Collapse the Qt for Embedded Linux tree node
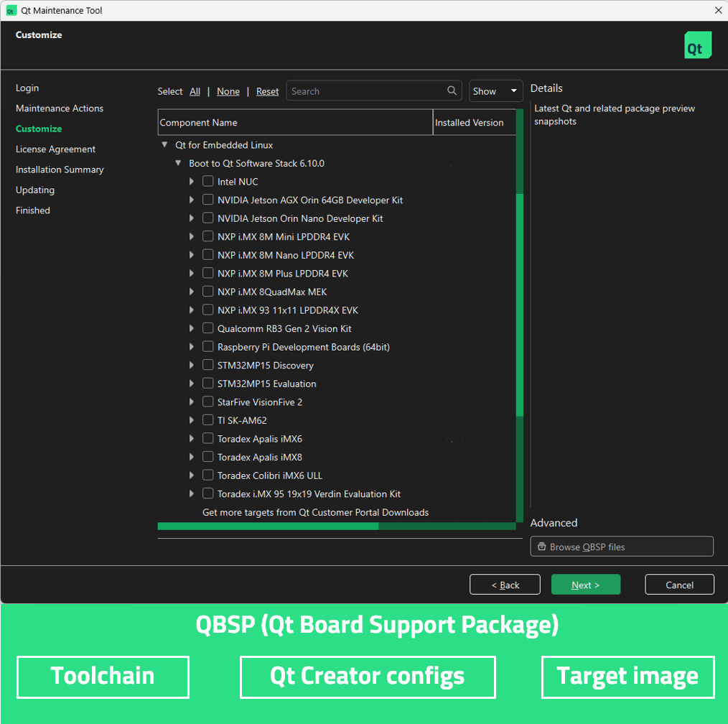728x724 pixels. click(x=164, y=144)
